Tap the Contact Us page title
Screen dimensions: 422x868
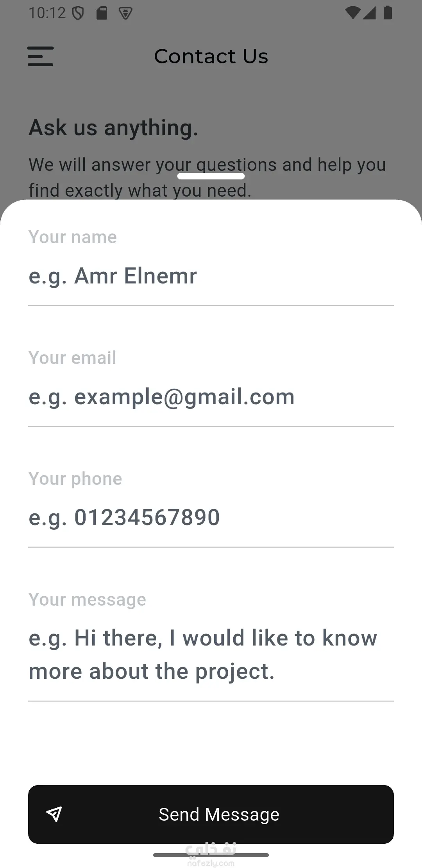[211, 56]
